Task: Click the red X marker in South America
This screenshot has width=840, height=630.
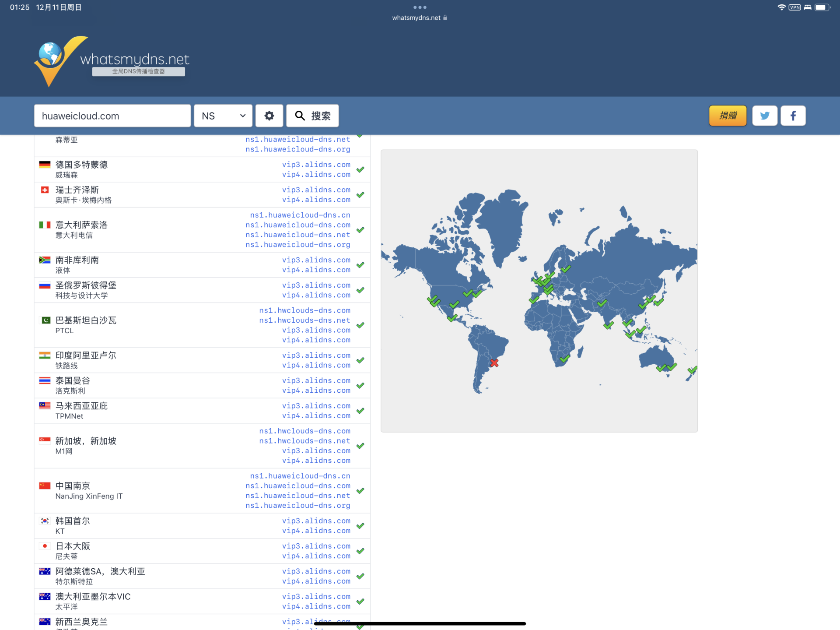Action: coord(494,363)
